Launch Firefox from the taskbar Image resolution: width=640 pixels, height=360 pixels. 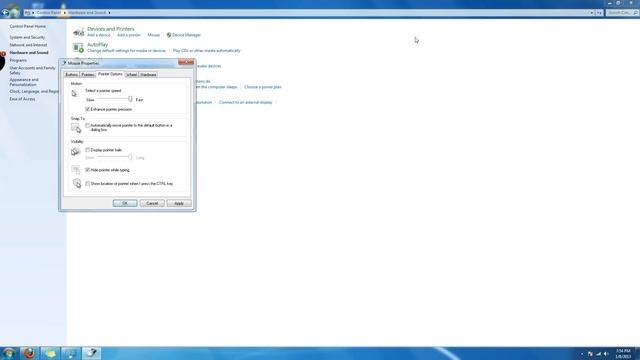click(x=29, y=353)
